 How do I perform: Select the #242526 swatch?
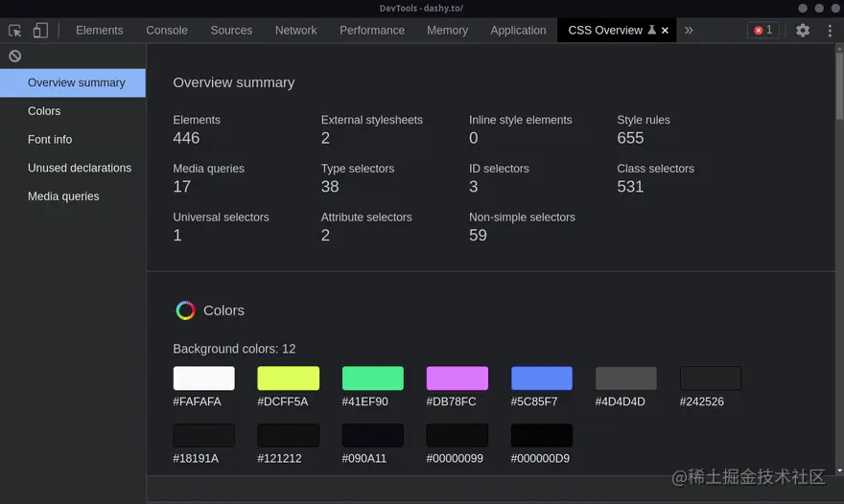pos(711,378)
